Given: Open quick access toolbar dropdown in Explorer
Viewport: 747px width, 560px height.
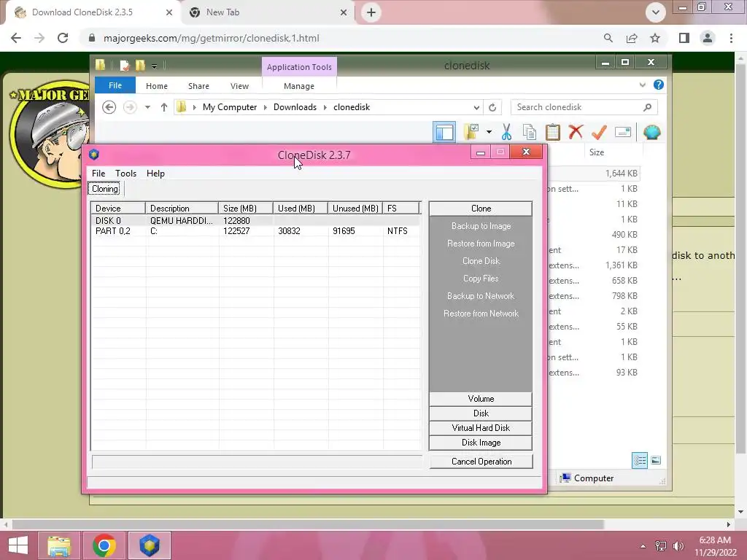Looking at the screenshot, I should [x=155, y=66].
